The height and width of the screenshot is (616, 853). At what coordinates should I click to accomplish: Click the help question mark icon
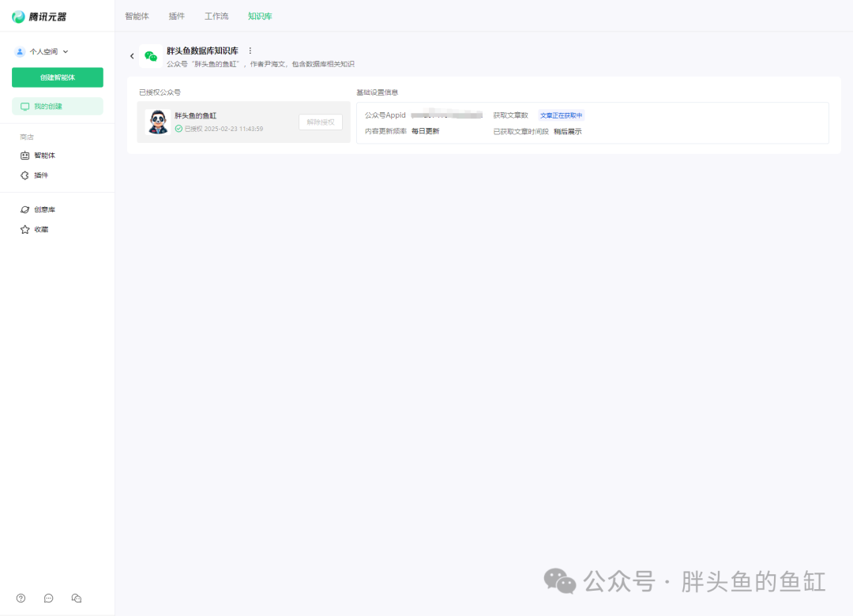point(21,598)
